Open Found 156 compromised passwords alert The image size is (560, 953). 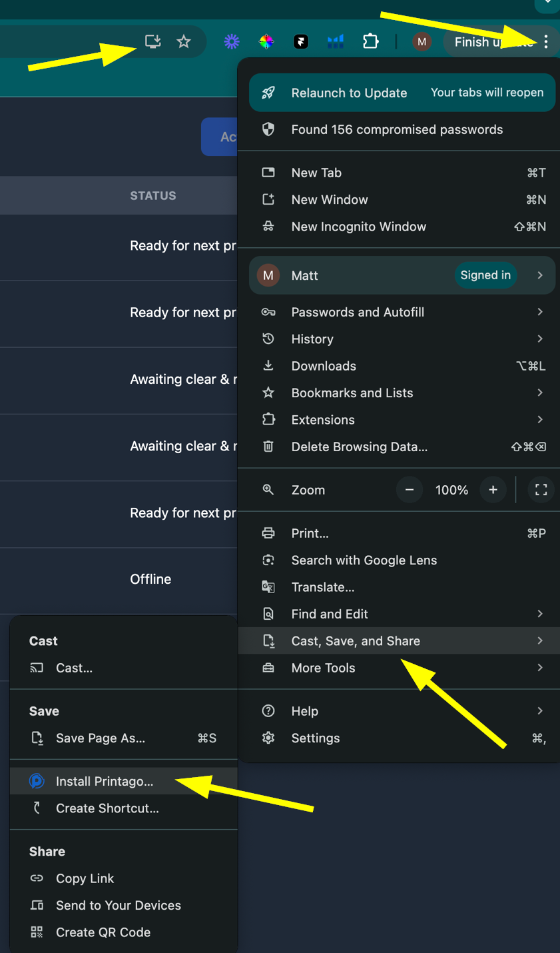click(397, 129)
